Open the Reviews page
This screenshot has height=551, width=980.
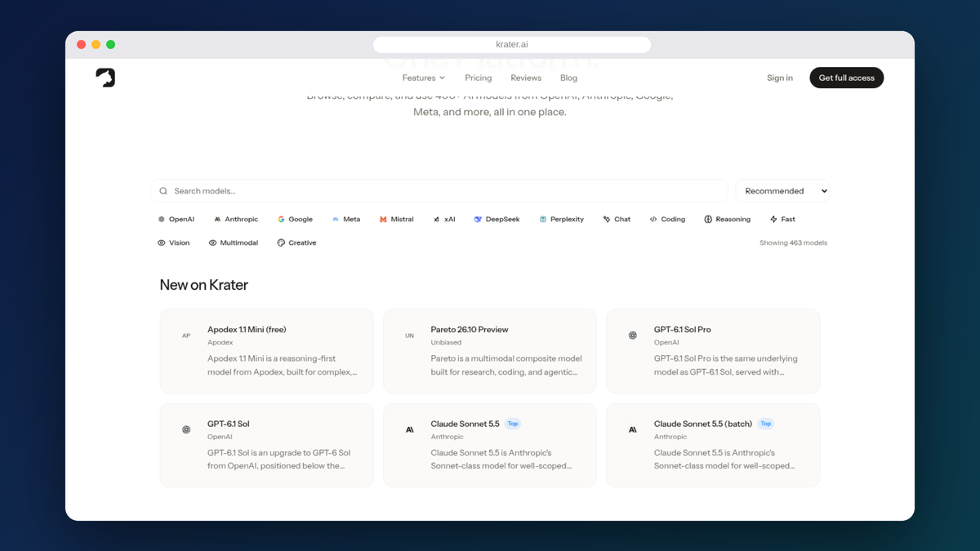[x=526, y=78]
